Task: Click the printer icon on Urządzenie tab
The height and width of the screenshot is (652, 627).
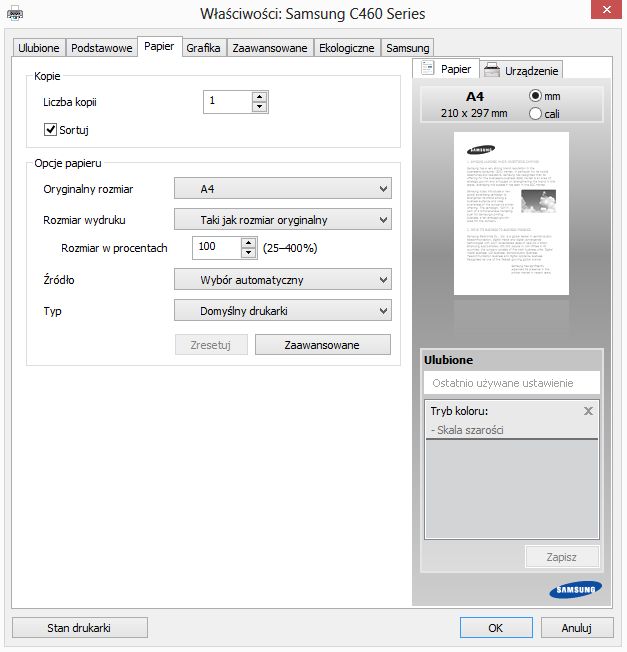Action: (492, 70)
